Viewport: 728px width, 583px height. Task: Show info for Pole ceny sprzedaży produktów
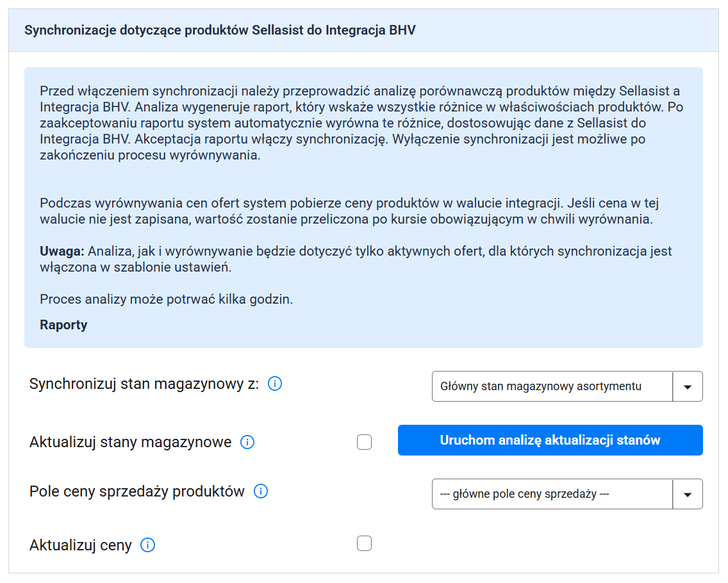261,491
